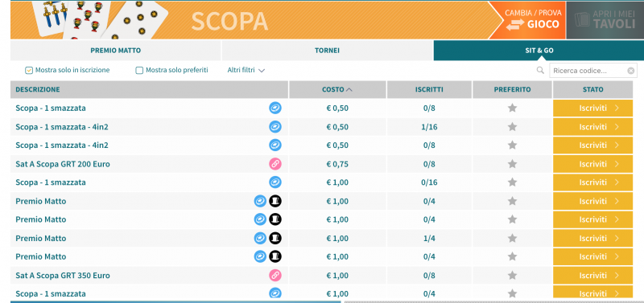Screen dimensions: 644x303
Task: Mark the 1/16 Scopa 4in2 row as favorite
Action: click(512, 127)
